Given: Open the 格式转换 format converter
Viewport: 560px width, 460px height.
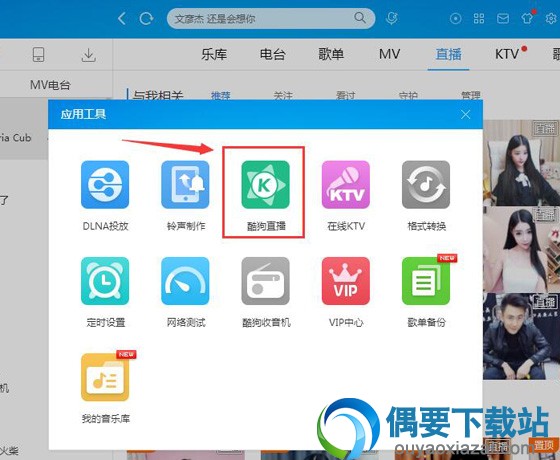Looking at the screenshot, I should 426,185.
